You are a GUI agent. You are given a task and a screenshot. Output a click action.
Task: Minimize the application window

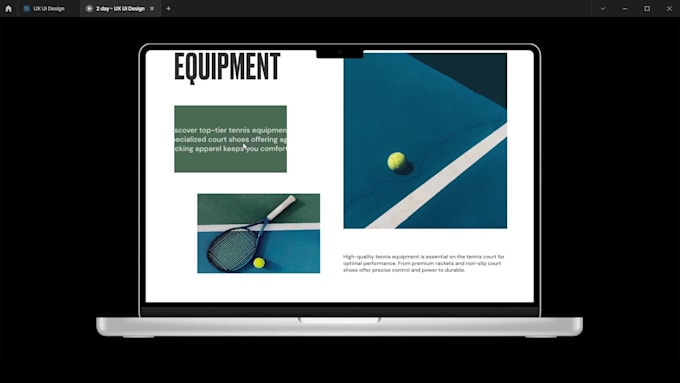click(625, 8)
